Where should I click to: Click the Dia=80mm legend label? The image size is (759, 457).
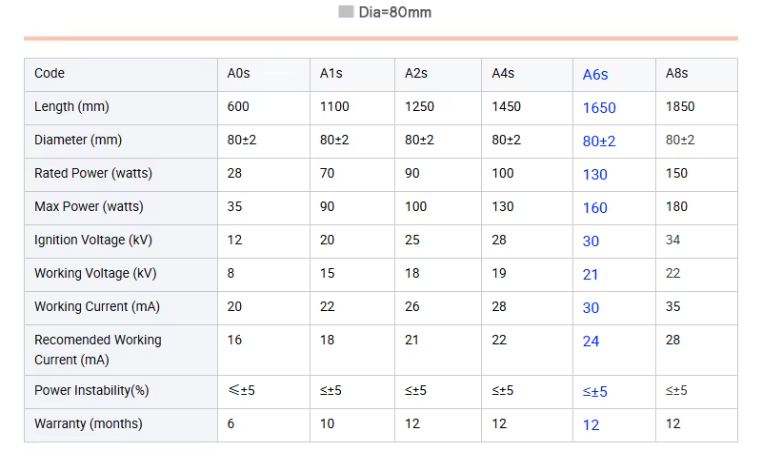tap(395, 13)
